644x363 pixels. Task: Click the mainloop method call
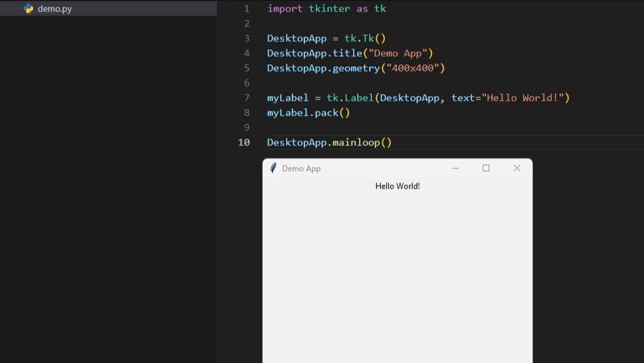(x=356, y=143)
